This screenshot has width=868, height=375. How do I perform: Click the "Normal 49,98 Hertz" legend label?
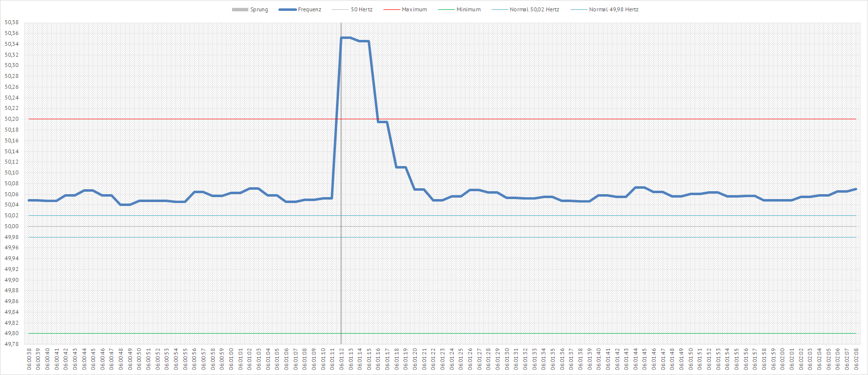[x=613, y=10]
